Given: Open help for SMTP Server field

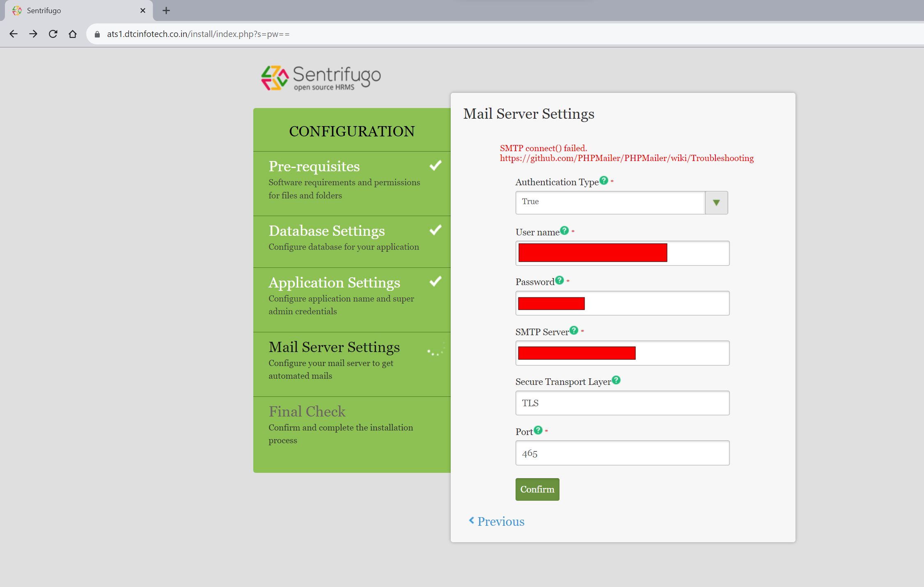Looking at the screenshot, I should (573, 330).
